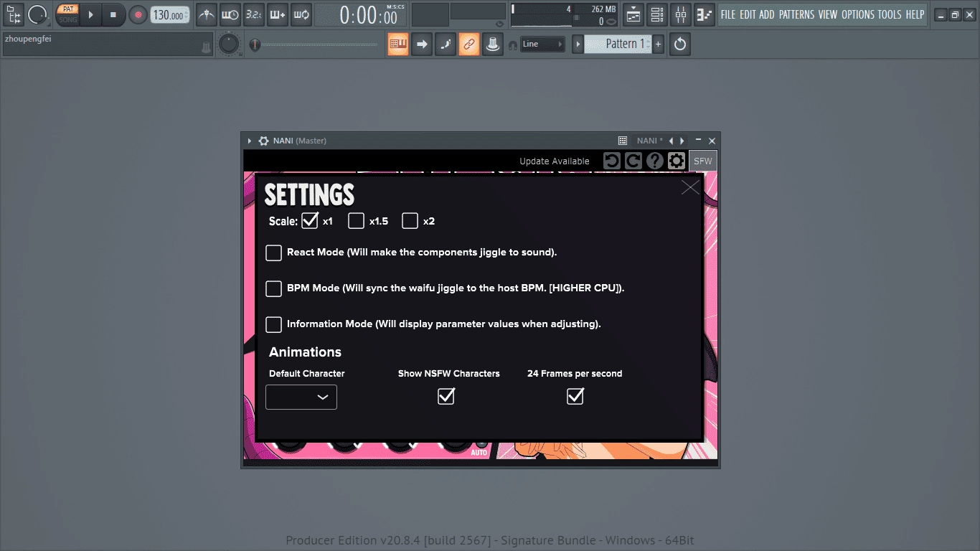
Task: Enable the BPM Mode checkbox
Action: tap(273, 288)
